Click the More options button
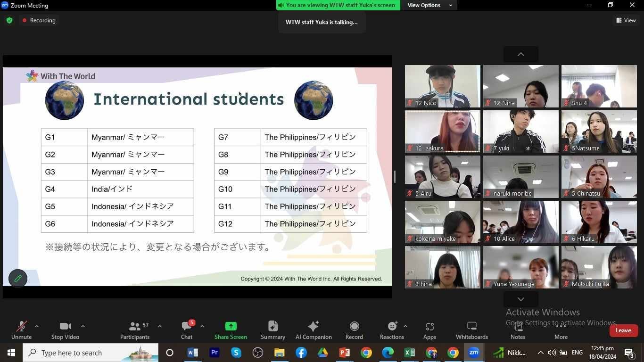This screenshot has width=644, height=362. (561, 330)
